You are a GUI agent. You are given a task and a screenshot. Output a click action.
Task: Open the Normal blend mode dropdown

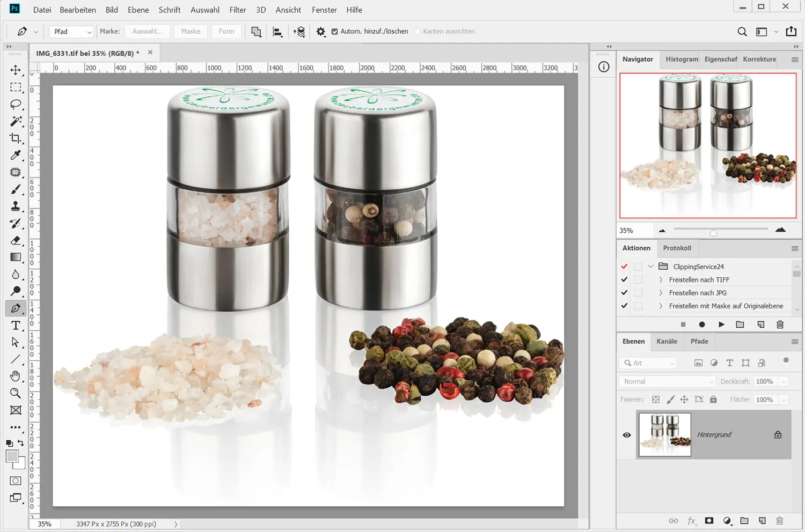[x=668, y=381]
